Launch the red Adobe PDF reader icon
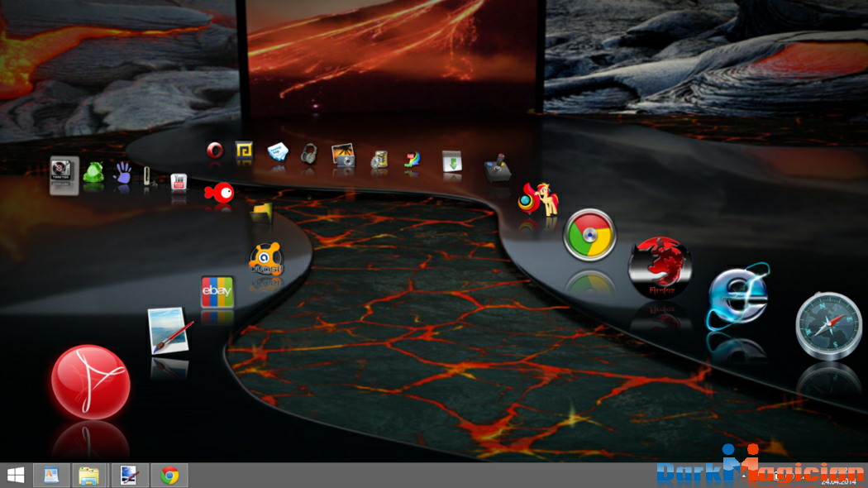The image size is (868, 488). pyautogui.click(x=91, y=381)
